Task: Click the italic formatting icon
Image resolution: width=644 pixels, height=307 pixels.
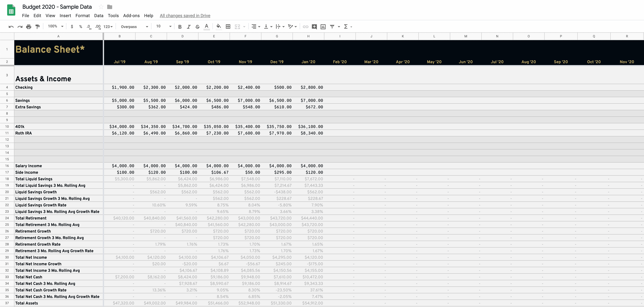Action: [188, 27]
